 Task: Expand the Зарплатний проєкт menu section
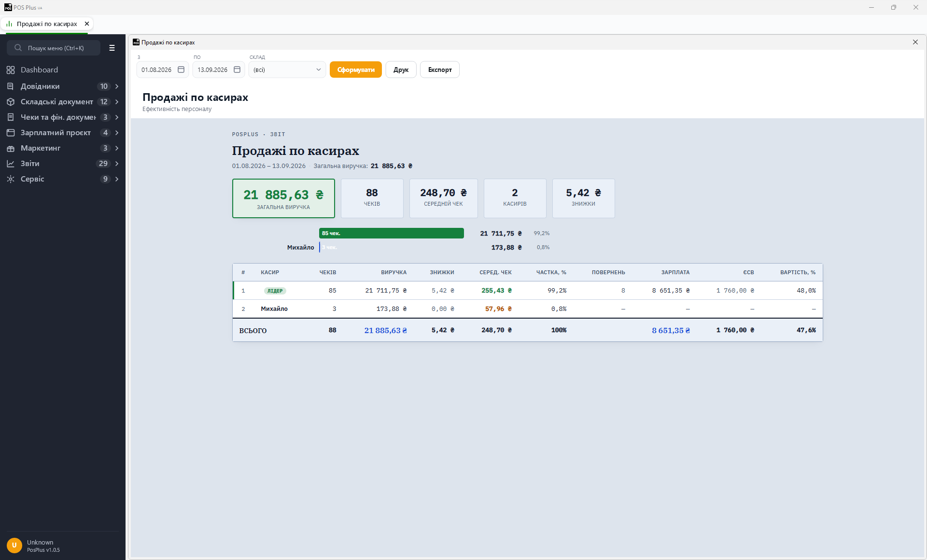(117, 133)
